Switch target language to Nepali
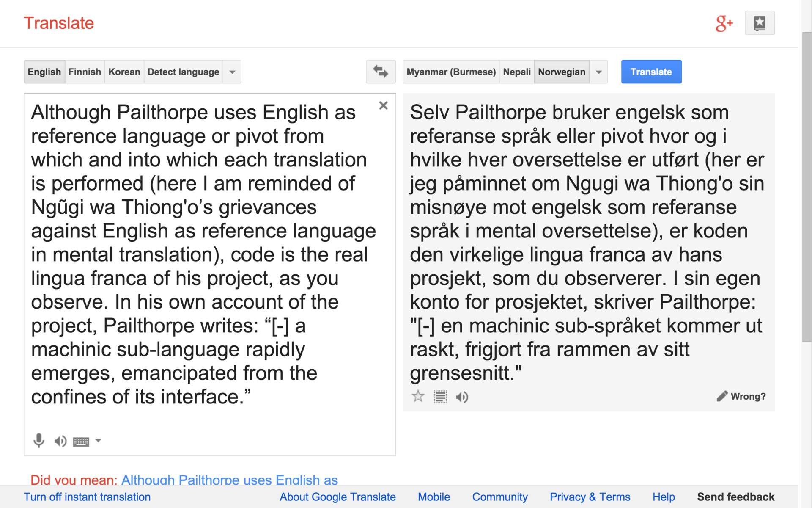 coord(516,72)
